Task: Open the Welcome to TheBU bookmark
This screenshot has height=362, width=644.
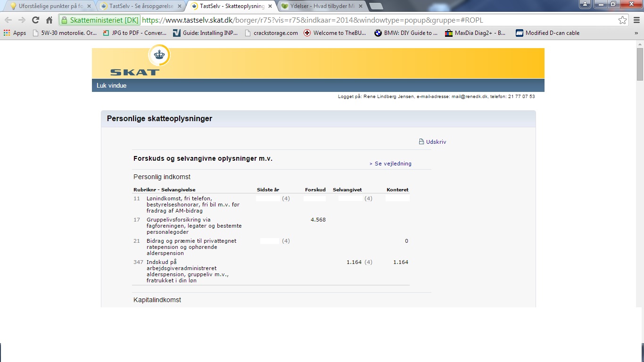Action: coord(335,33)
